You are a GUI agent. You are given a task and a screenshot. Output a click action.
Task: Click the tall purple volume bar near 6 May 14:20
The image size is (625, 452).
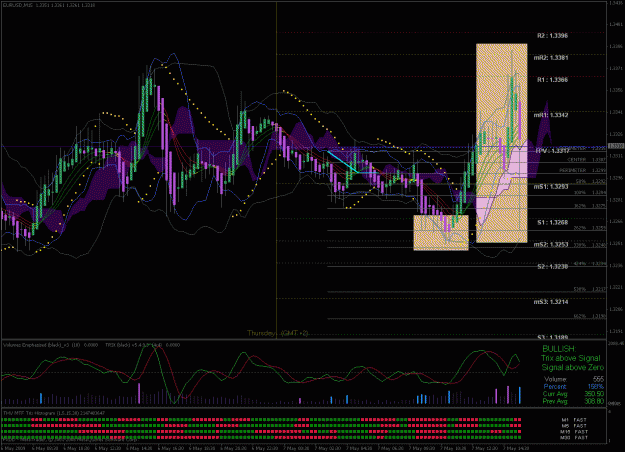tap(139, 393)
